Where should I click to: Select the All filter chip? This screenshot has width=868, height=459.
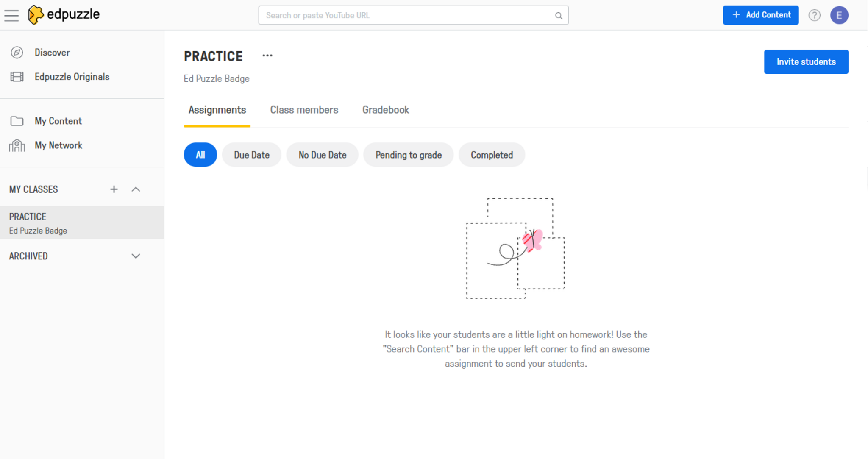click(200, 155)
